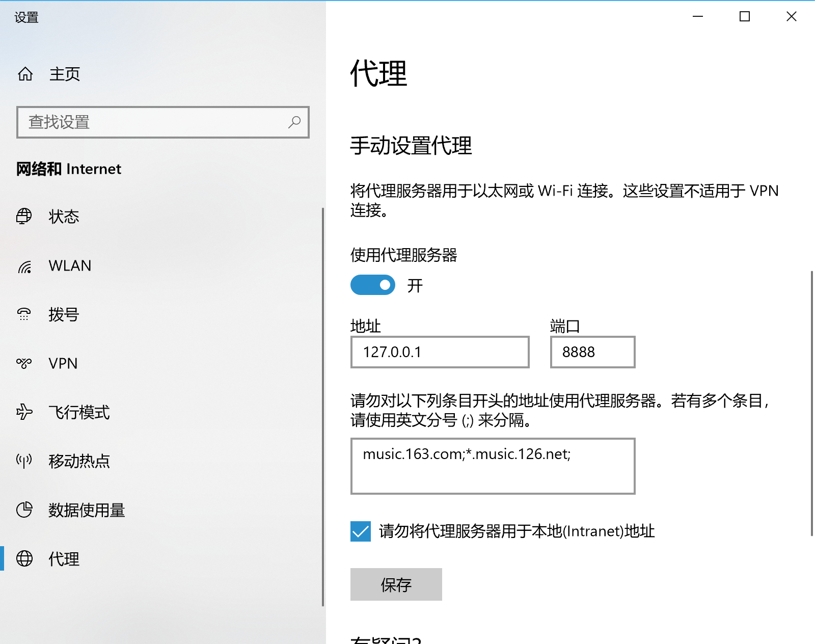Image resolution: width=815 pixels, height=644 pixels.
Task: Open the 主页 home page
Action: pyautogui.click(x=163, y=74)
